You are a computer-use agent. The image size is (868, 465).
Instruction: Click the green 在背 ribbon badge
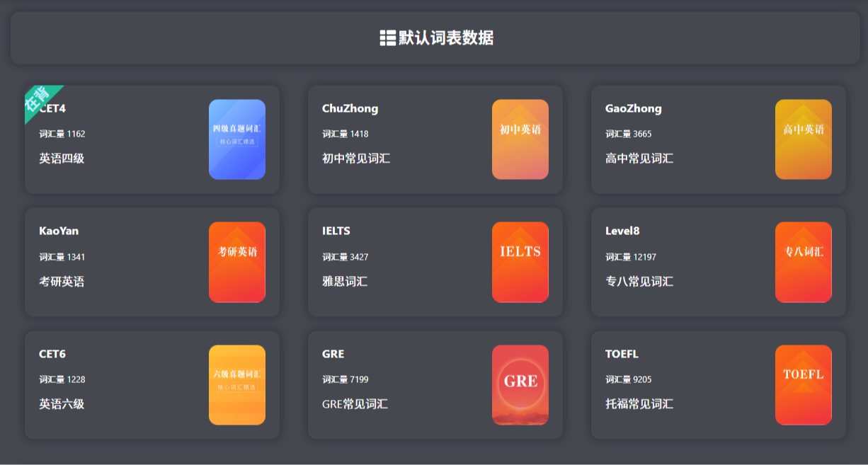click(39, 99)
